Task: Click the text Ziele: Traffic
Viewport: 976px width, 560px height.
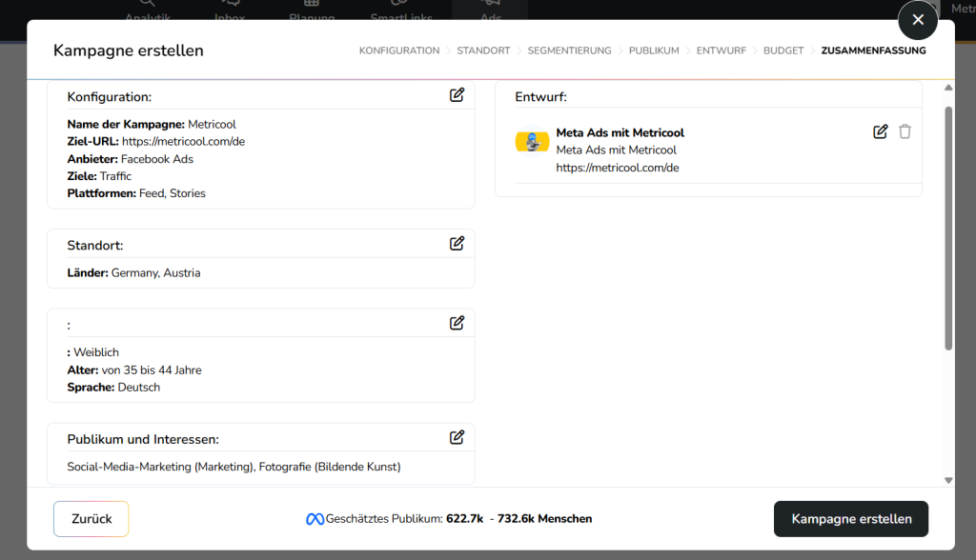Action: click(99, 176)
